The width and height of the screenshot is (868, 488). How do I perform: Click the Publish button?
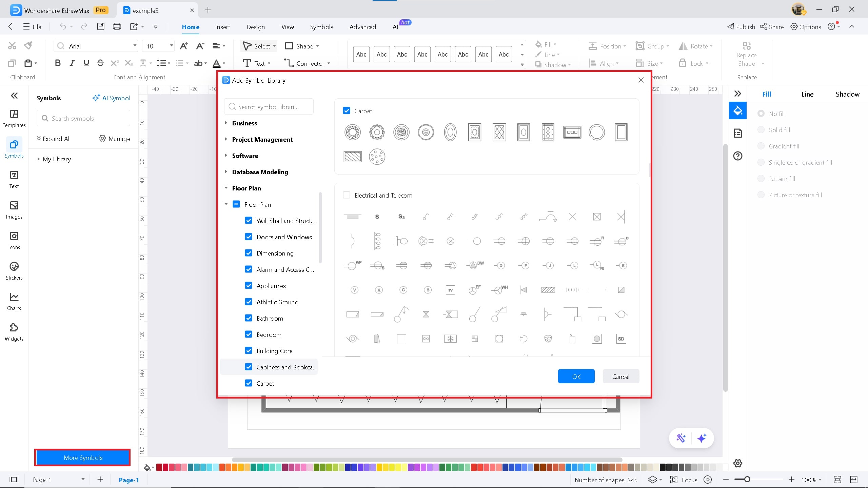click(741, 27)
